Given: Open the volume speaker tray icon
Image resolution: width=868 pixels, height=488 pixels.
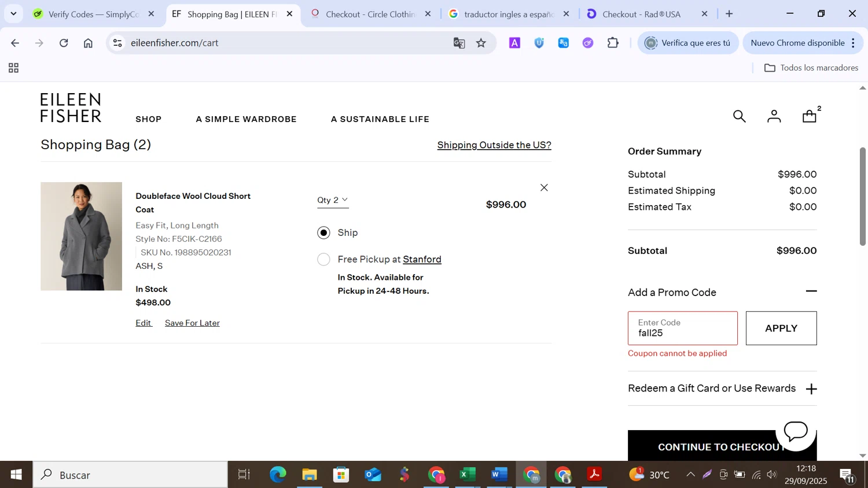Looking at the screenshot, I should tap(771, 475).
